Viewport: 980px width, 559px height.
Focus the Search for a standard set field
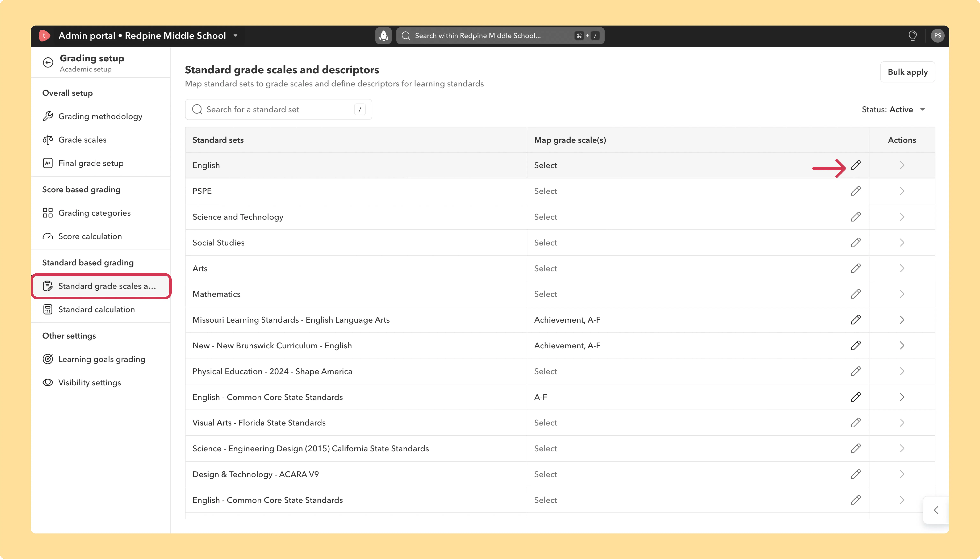point(278,109)
